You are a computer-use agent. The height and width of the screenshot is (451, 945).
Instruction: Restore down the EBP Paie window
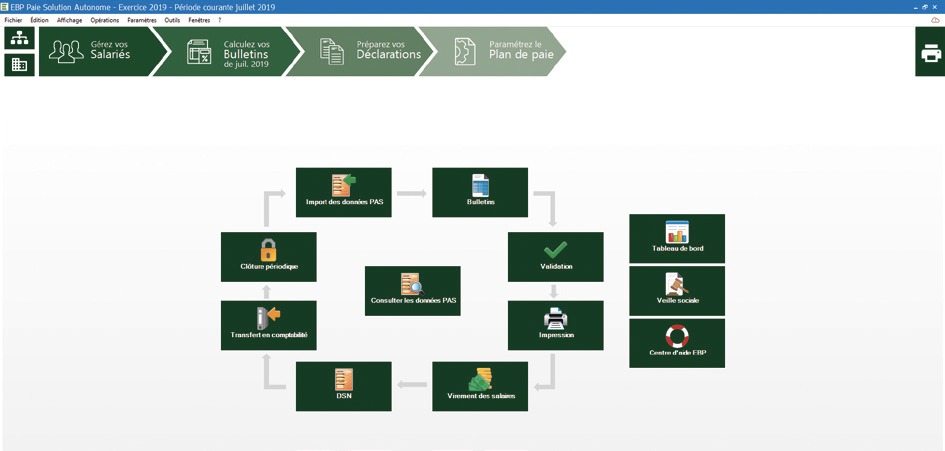(x=925, y=7)
